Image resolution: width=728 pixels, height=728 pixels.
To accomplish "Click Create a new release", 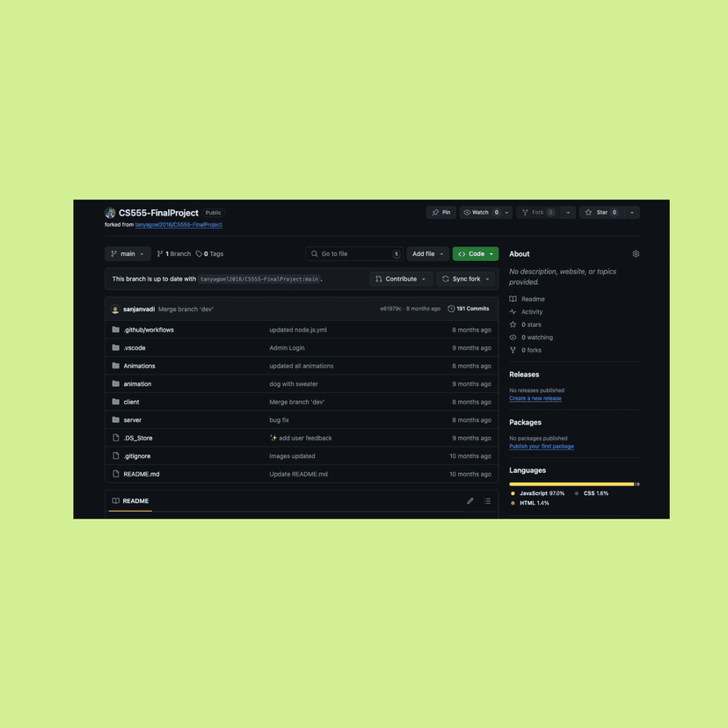I will (x=535, y=398).
